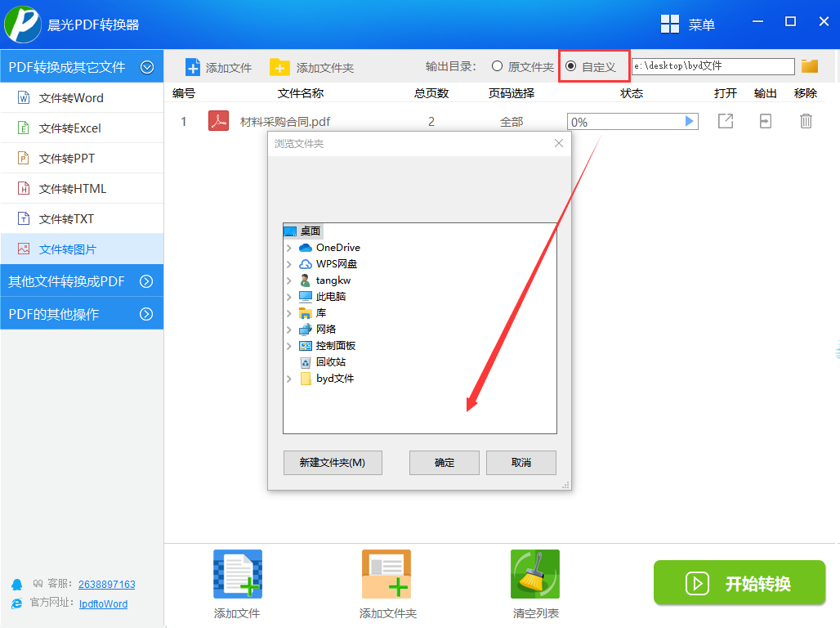Select the 自定义 radio button
The height and width of the screenshot is (628, 840).
[571, 66]
